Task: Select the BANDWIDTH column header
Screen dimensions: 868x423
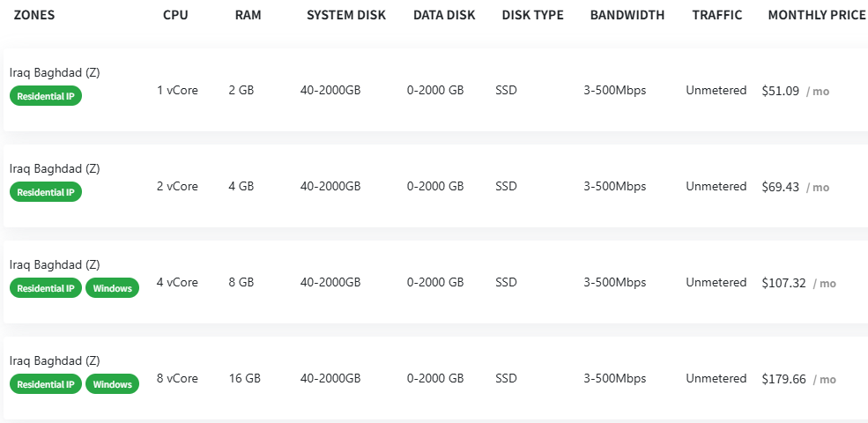Action: pos(627,15)
